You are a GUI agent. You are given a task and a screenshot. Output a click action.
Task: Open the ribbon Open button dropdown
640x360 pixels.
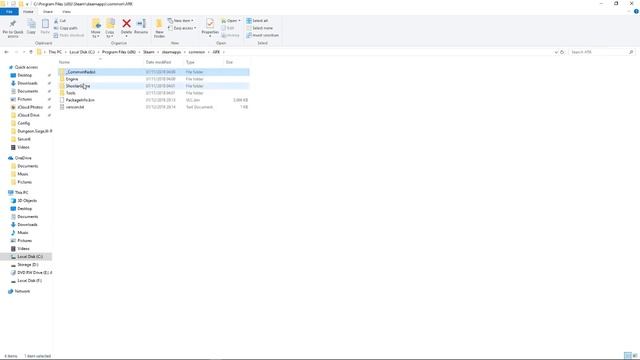click(240, 20)
